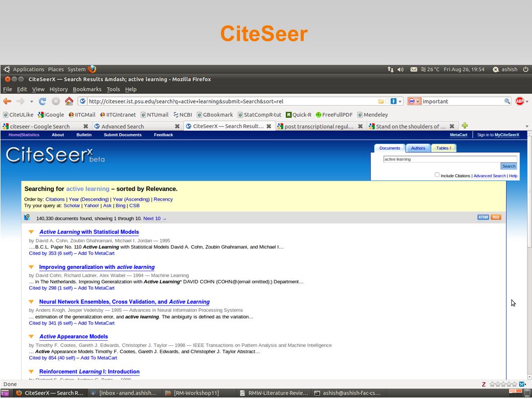532x399 pixels.
Task: Open the mail envelope indicator
Action: [x=414, y=69]
